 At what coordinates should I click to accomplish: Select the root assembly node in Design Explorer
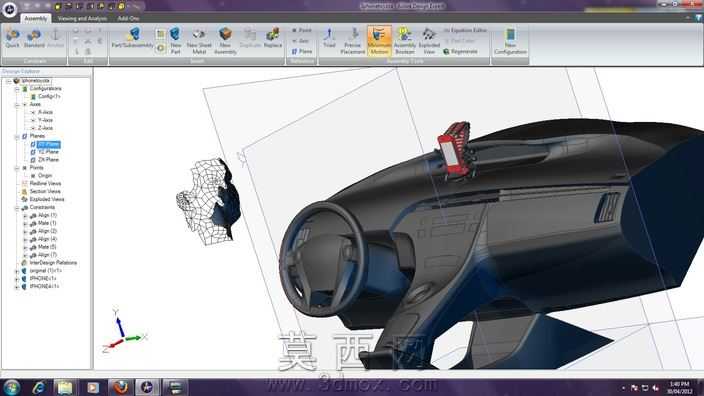[35, 81]
